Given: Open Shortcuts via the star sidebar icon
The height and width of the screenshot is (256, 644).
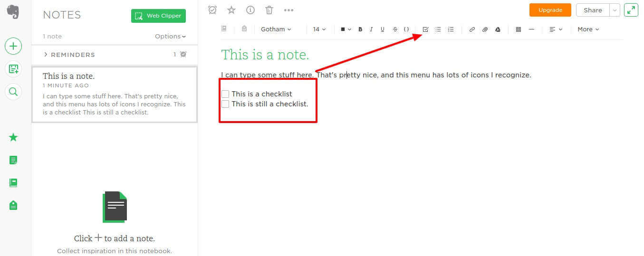Looking at the screenshot, I should click(x=13, y=137).
